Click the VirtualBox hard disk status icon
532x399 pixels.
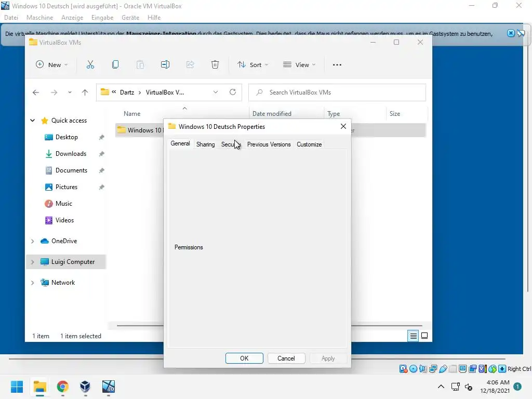point(403,369)
